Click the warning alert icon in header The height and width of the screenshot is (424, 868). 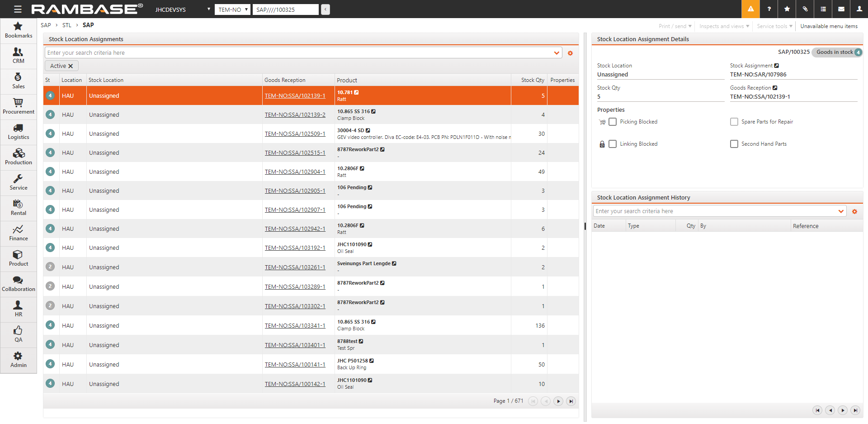(x=750, y=9)
